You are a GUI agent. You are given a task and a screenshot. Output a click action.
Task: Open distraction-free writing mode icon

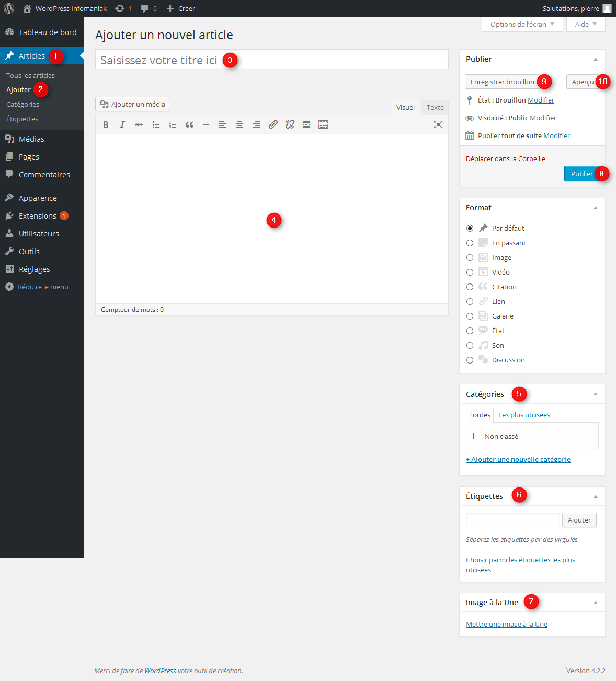tap(438, 124)
